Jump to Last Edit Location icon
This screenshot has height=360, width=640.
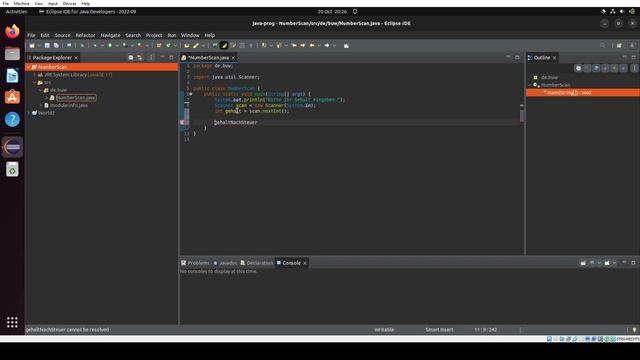(294, 46)
